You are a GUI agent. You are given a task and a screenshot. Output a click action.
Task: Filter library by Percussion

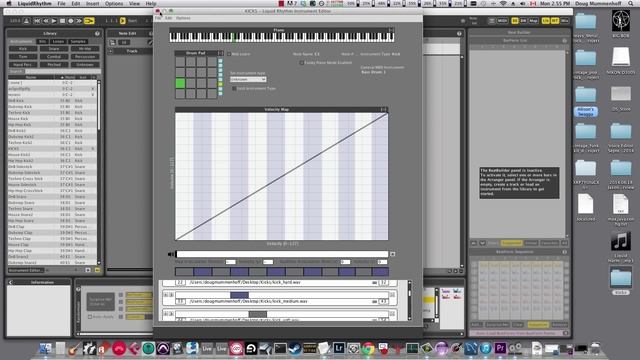click(x=85, y=57)
